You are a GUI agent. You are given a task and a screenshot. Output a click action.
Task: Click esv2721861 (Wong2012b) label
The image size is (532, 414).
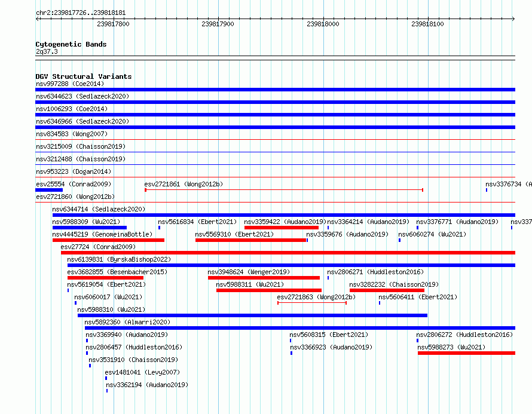click(184, 184)
